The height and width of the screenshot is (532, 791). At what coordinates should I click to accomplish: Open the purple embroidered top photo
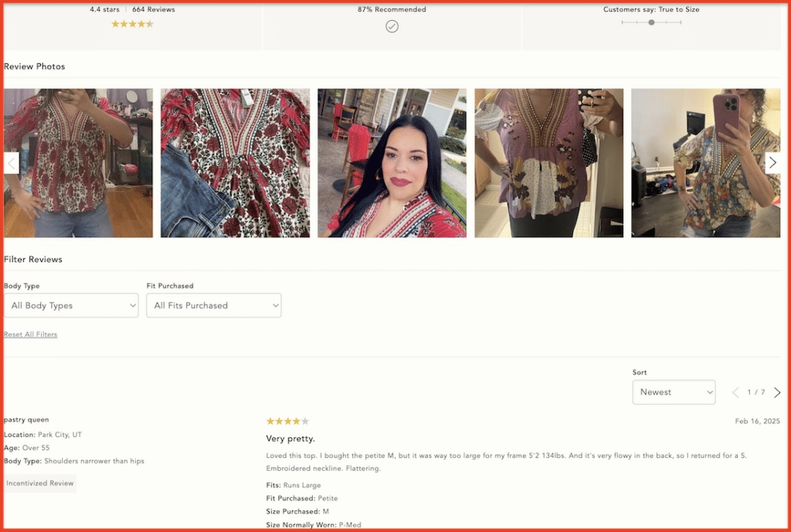tap(549, 163)
